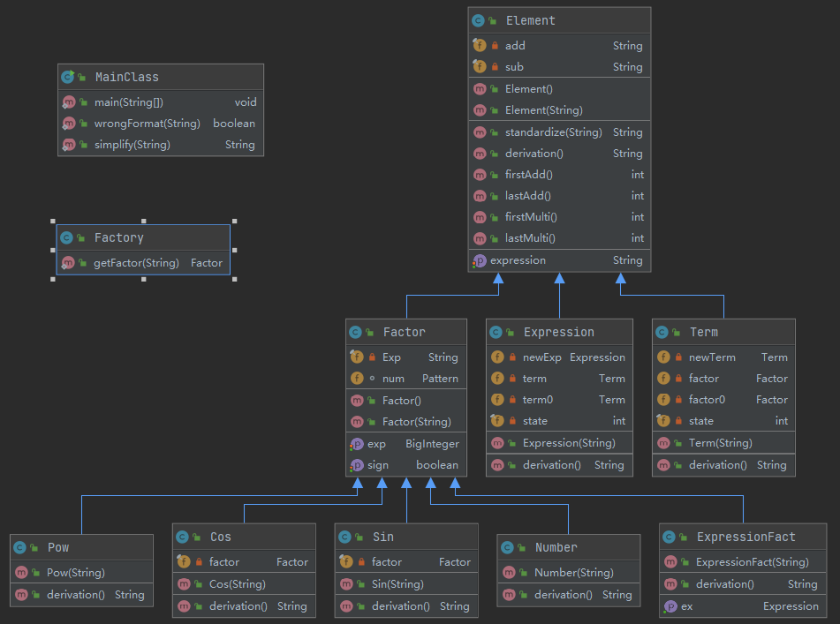This screenshot has height=624, width=840.
Task: Select the Element(String) constructor row
Action: [559, 110]
